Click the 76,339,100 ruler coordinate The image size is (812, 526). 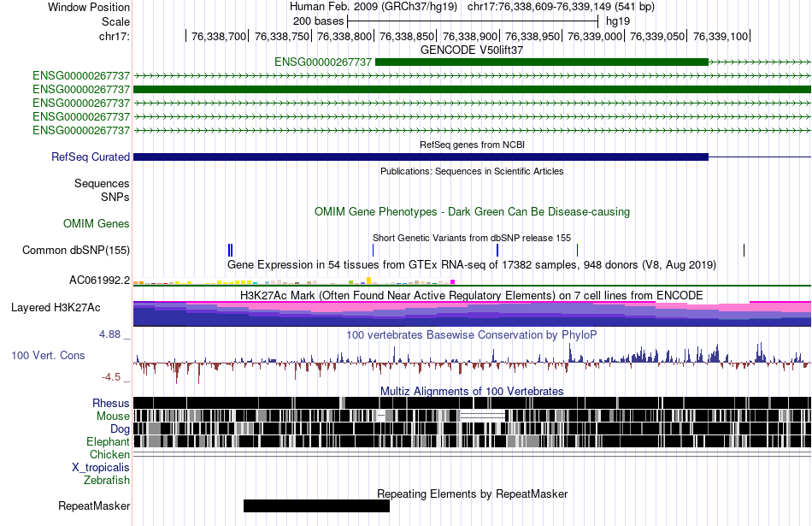[x=721, y=36]
